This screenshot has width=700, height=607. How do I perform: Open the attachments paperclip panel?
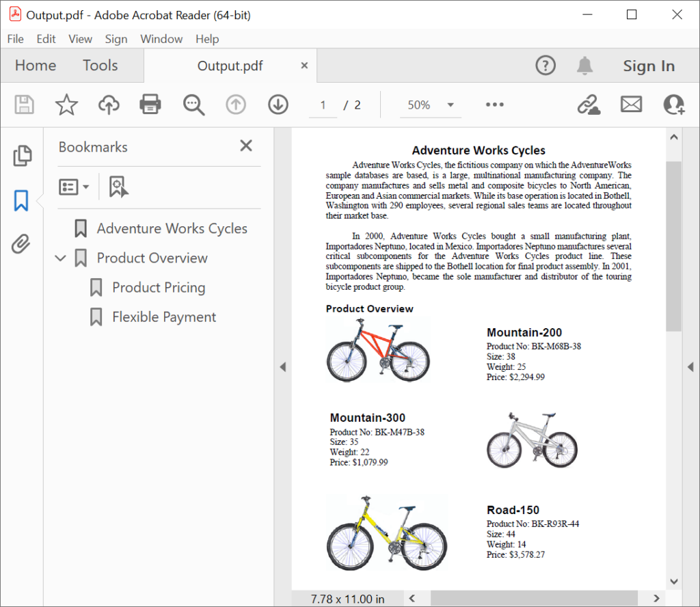pos(22,244)
